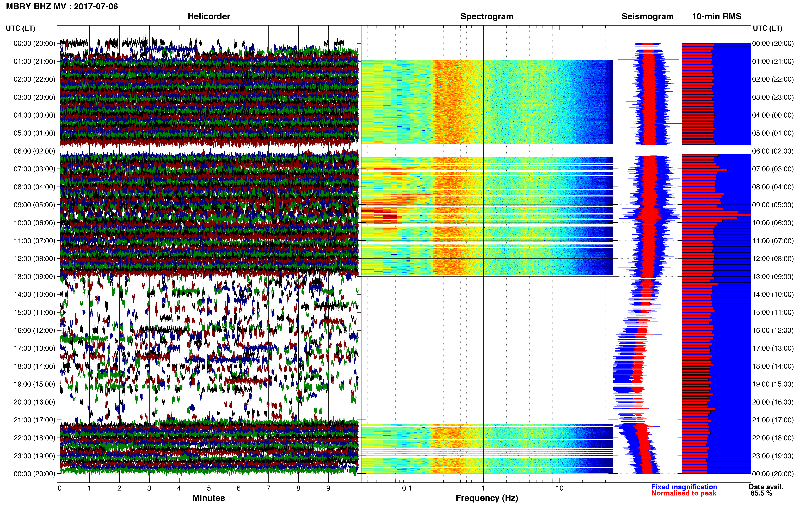The height and width of the screenshot is (508, 812).
Task: Click left time label '04:00 (00:00)'
Action: pos(34,115)
